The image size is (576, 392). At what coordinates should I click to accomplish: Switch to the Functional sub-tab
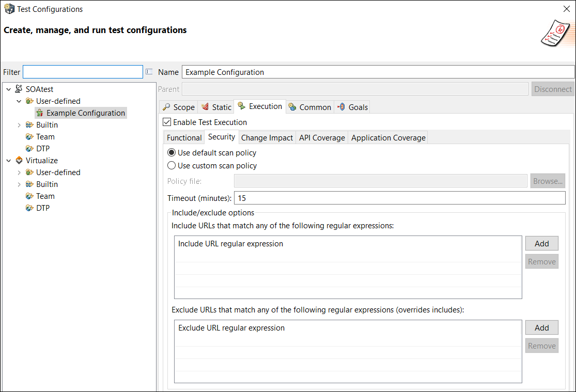coord(184,138)
